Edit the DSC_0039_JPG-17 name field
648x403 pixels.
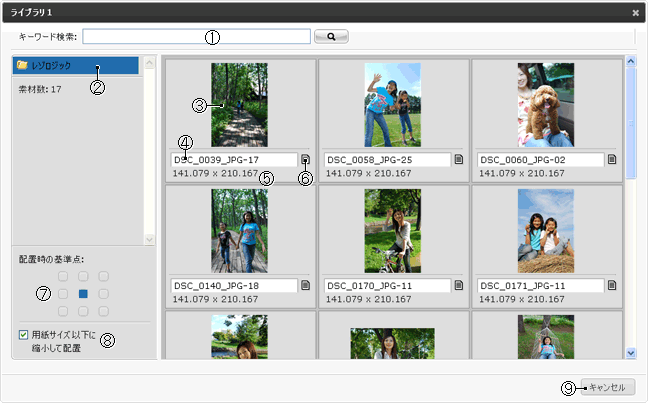tap(234, 160)
